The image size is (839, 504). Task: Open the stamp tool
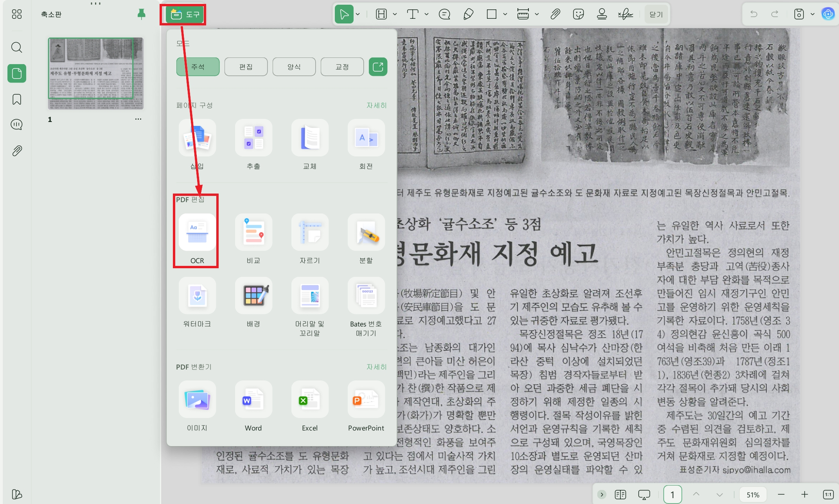[x=602, y=14]
